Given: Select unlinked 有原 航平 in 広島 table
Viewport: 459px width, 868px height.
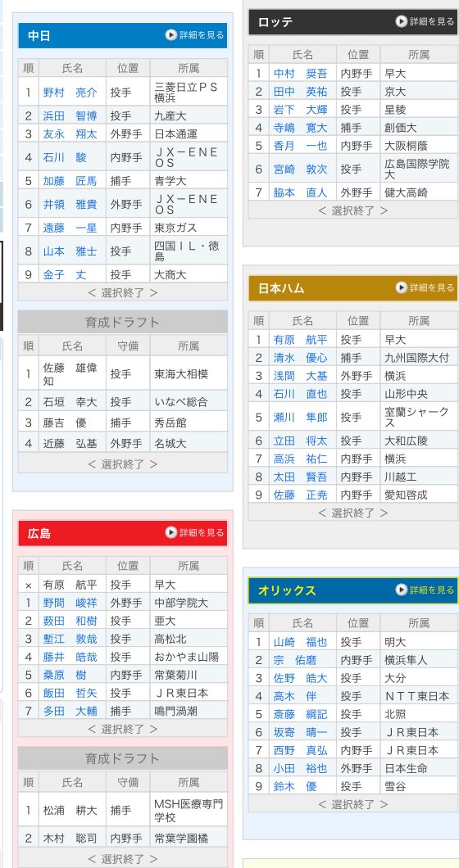Looking at the screenshot, I should point(70,585).
